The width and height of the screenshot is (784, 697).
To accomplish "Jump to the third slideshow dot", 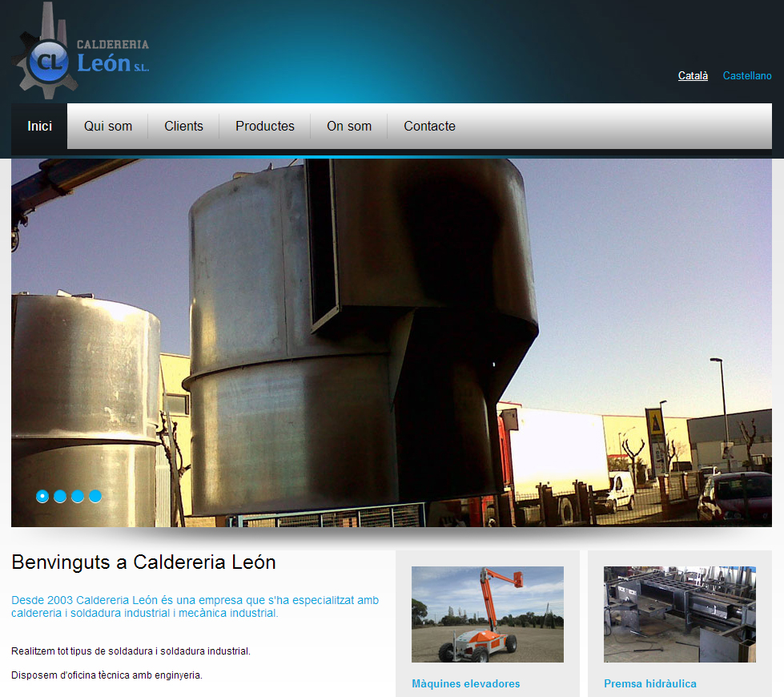I will tap(78, 497).
